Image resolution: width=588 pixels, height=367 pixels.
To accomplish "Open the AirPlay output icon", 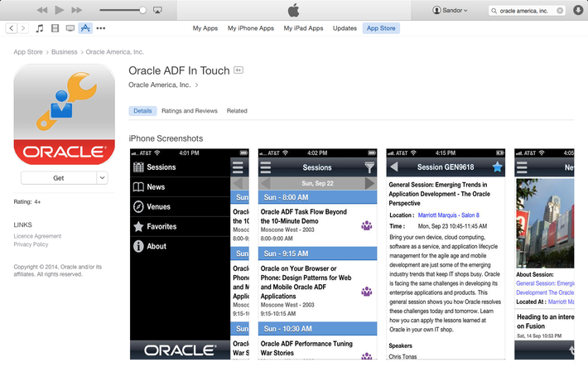I will [157, 10].
